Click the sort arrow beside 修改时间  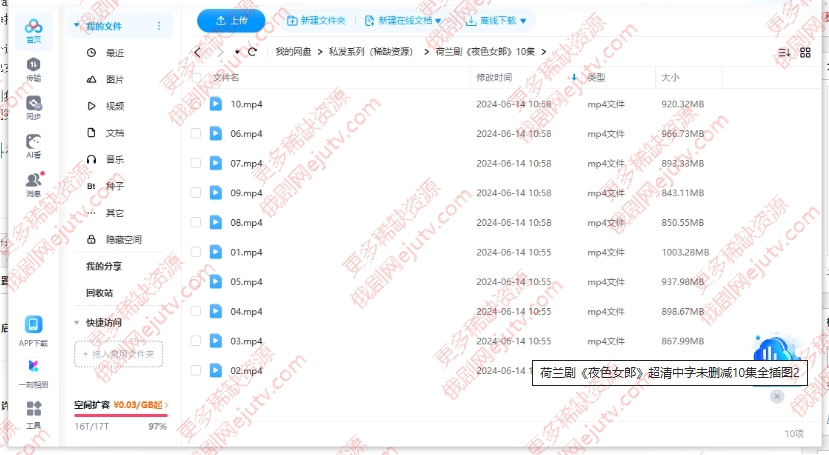pos(574,77)
